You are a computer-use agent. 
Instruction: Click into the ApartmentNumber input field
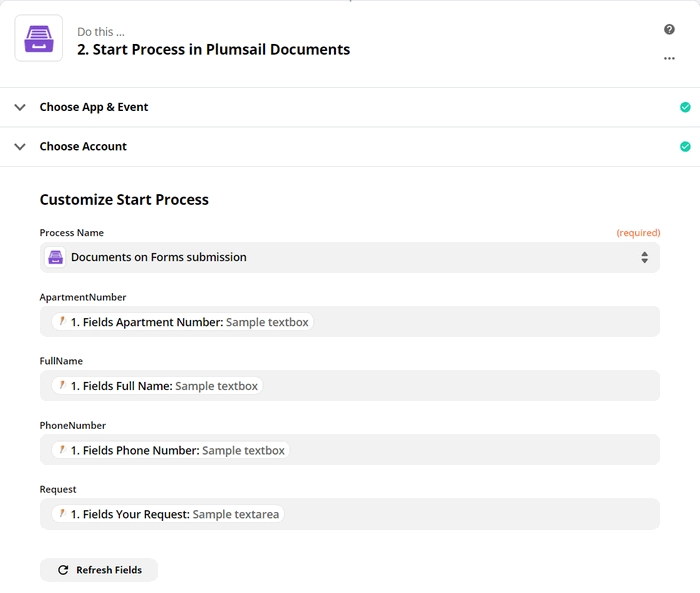(350, 322)
